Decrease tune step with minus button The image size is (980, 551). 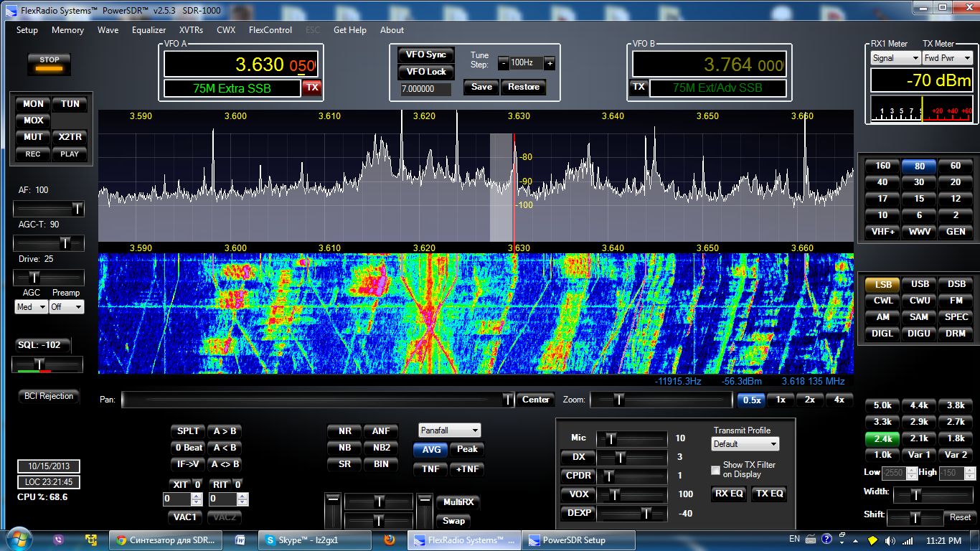coord(503,63)
